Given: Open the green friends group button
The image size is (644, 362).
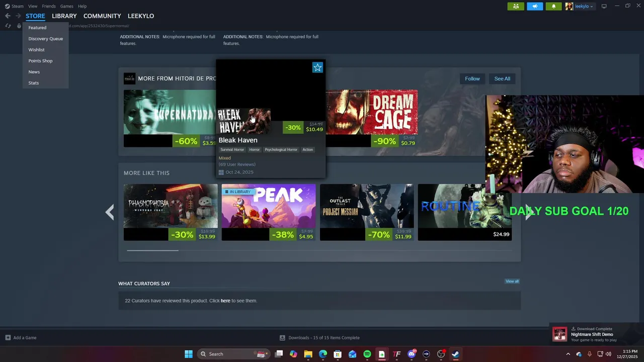Looking at the screenshot, I should [x=516, y=6].
